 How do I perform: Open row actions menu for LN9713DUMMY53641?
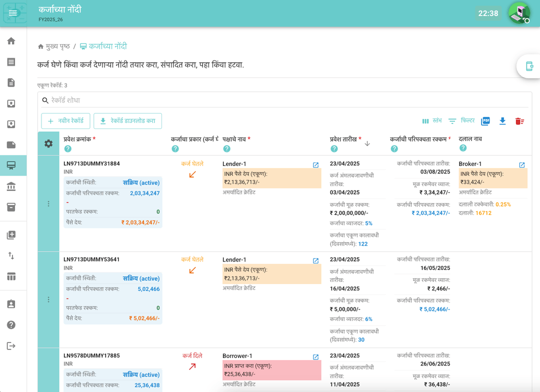48,299
